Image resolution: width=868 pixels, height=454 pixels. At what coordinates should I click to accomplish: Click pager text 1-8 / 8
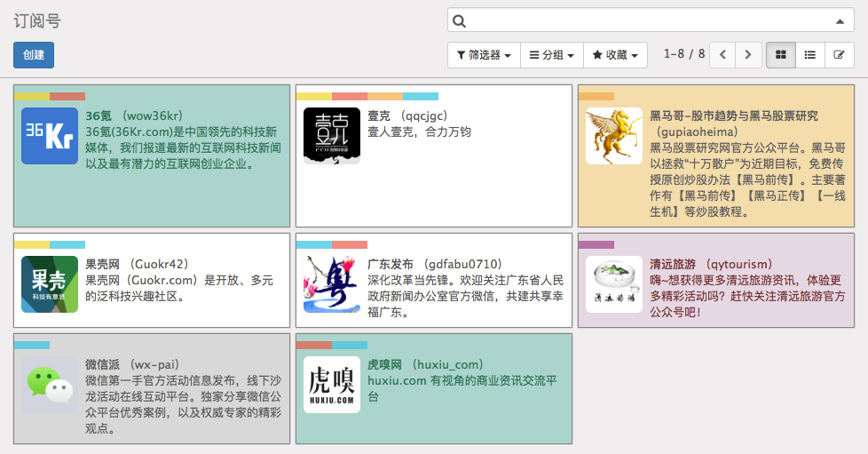[684, 54]
